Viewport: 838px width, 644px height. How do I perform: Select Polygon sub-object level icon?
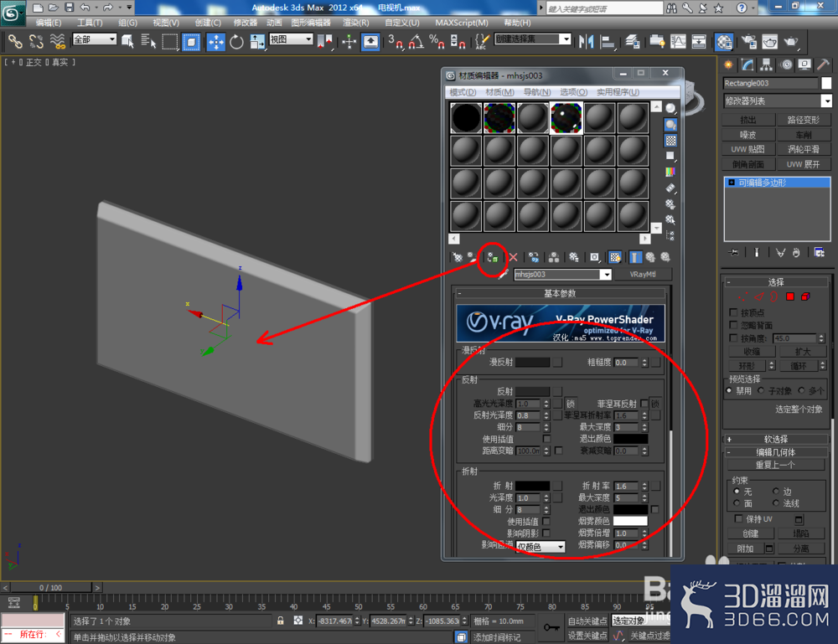coord(790,296)
